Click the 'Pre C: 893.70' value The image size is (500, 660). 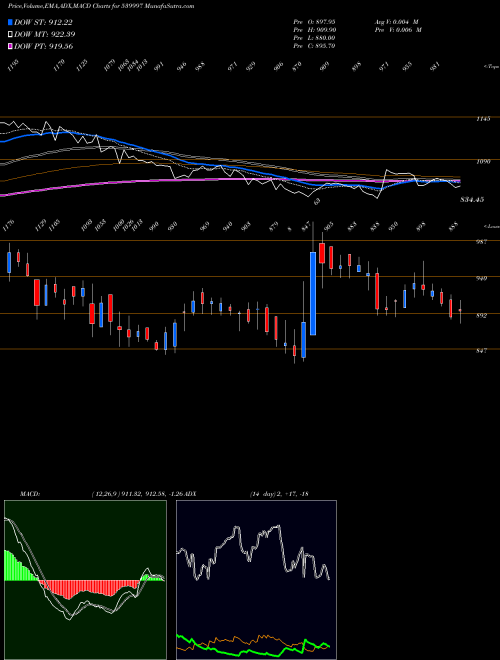[314, 46]
